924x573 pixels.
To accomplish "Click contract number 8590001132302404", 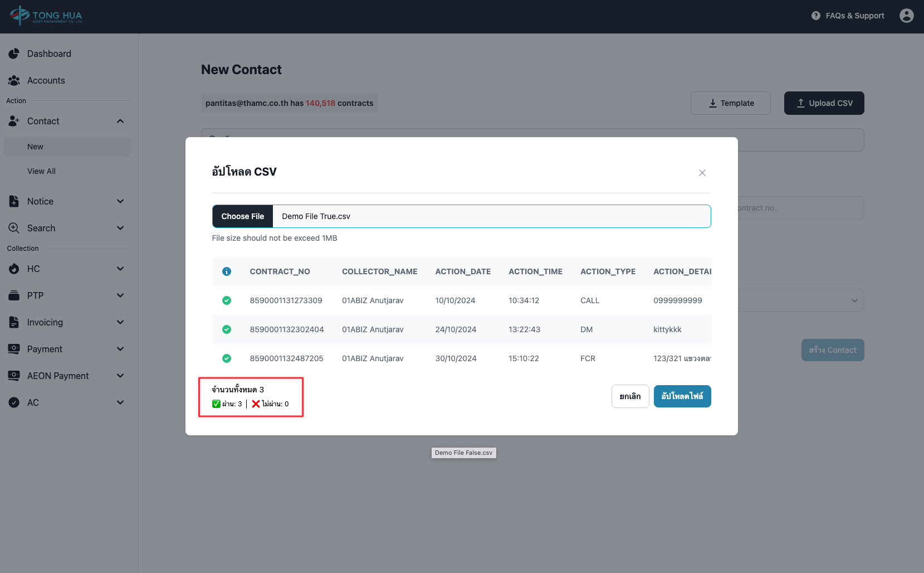I will [x=287, y=329].
